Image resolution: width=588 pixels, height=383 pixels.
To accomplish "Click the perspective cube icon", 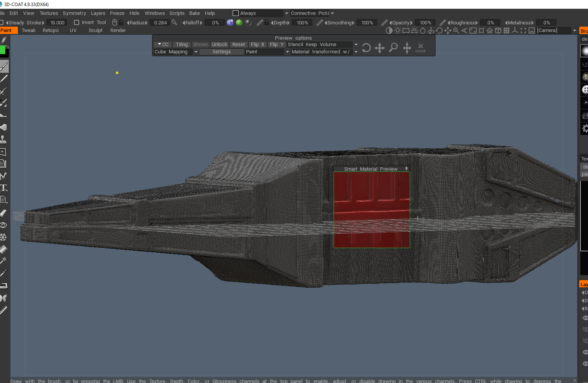I will pyautogui.click(x=498, y=30).
